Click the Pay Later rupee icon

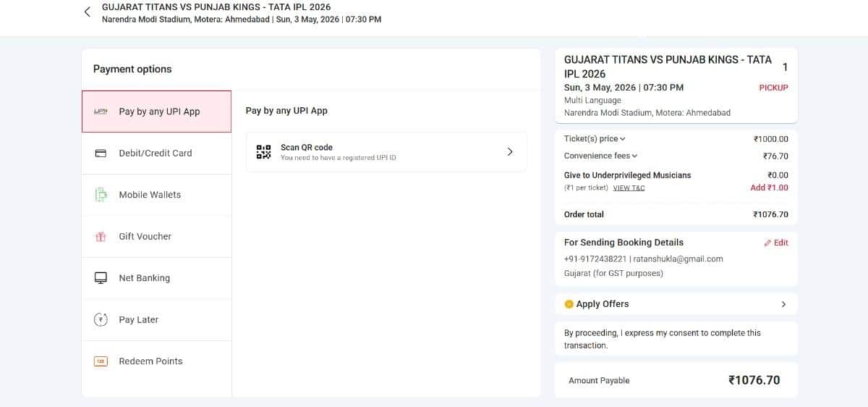(101, 319)
